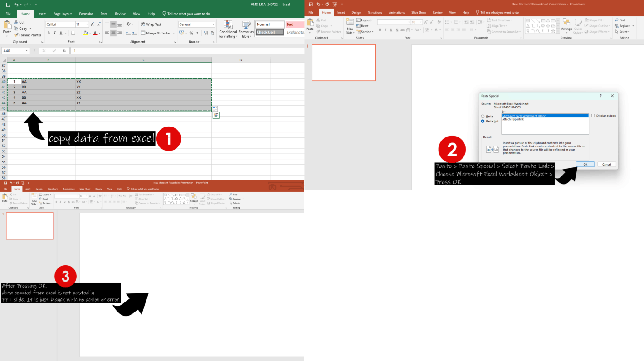This screenshot has width=644, height=361.
Task: Click Find in PowerPoint behind Paste Special
Action: 620,20
